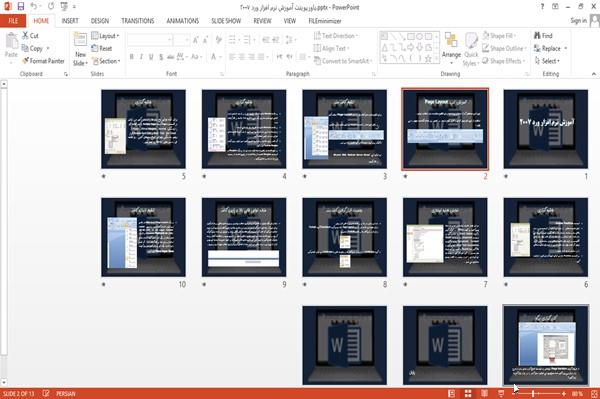Click Fit slide to window icon

tap(594, 394)
